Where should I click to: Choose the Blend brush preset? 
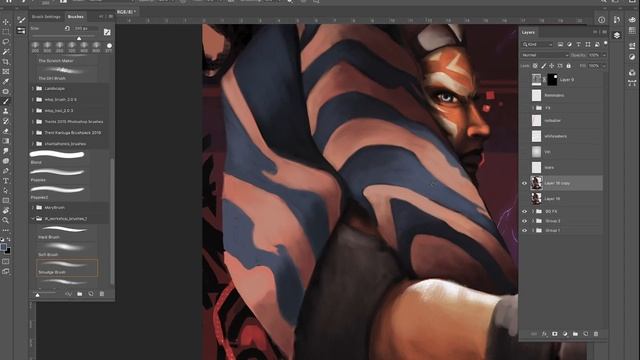click(x=58, y=158)
